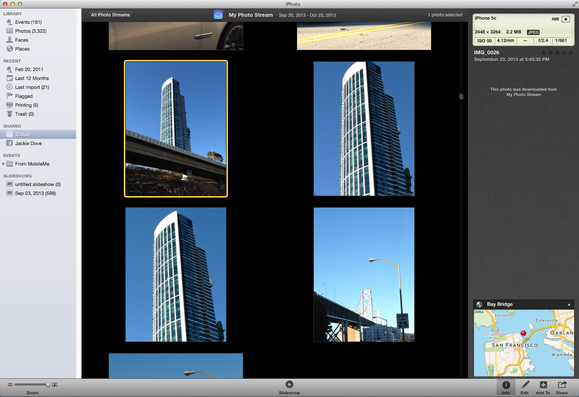Click the iCloud photo stream icon in the header

click(218, 15)
